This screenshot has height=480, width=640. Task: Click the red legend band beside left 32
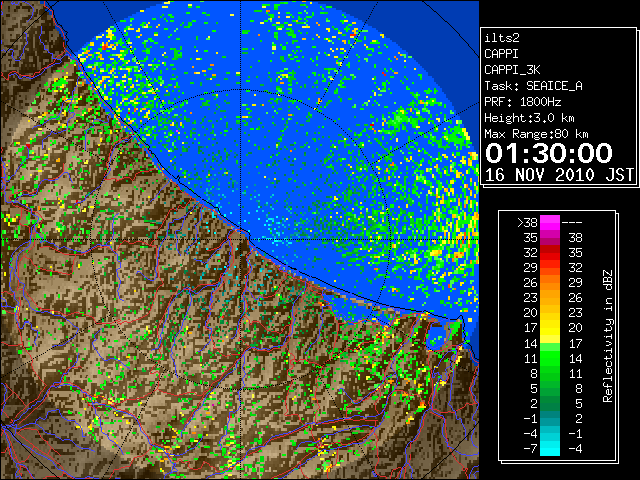tap(550, 253)
